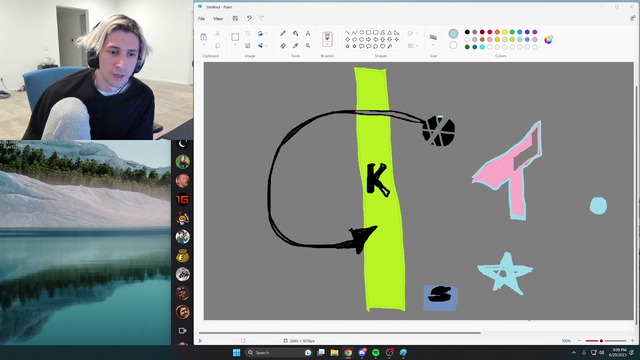Click the Save icon in title bar
Screen dimensions: 640x360
(x=235, y=18)
